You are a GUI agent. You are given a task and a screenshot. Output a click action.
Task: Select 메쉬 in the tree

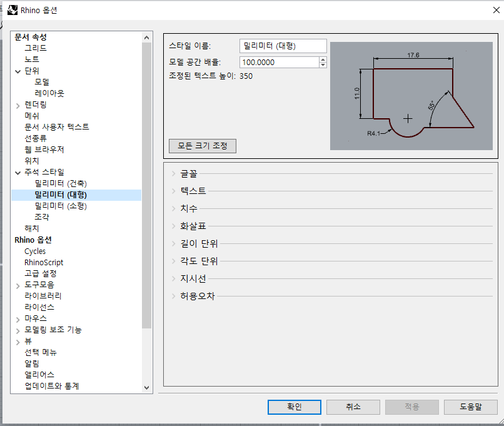pyautogui.click(x=32, y=116)
